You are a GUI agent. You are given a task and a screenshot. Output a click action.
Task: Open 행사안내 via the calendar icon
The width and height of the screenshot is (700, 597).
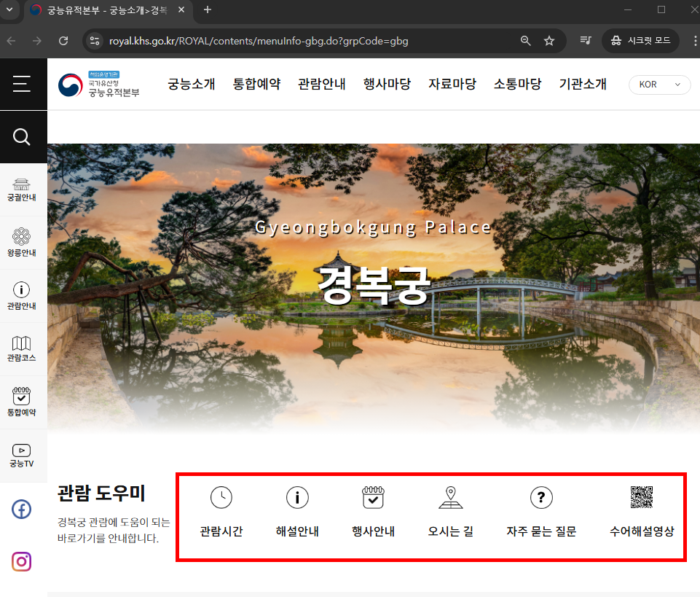374,498
